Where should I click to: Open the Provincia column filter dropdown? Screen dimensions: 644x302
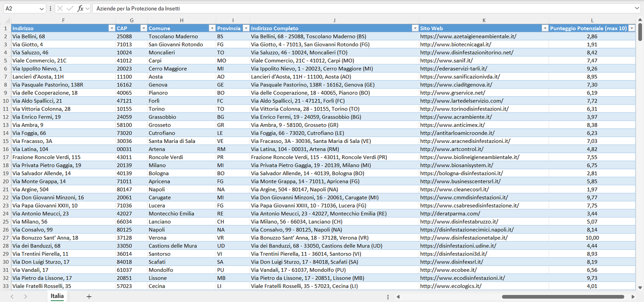(x=245, y=29)
